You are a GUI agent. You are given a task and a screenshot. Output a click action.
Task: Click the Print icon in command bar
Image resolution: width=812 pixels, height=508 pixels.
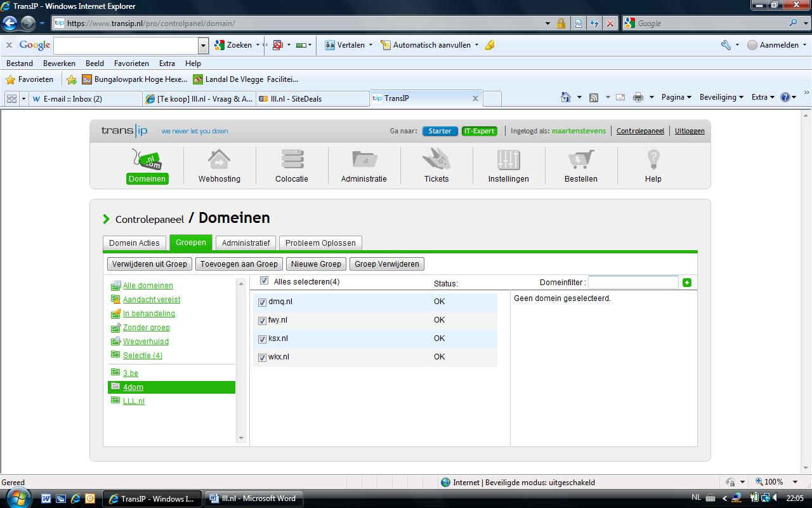pyautogui.click(x=638, y=97)
